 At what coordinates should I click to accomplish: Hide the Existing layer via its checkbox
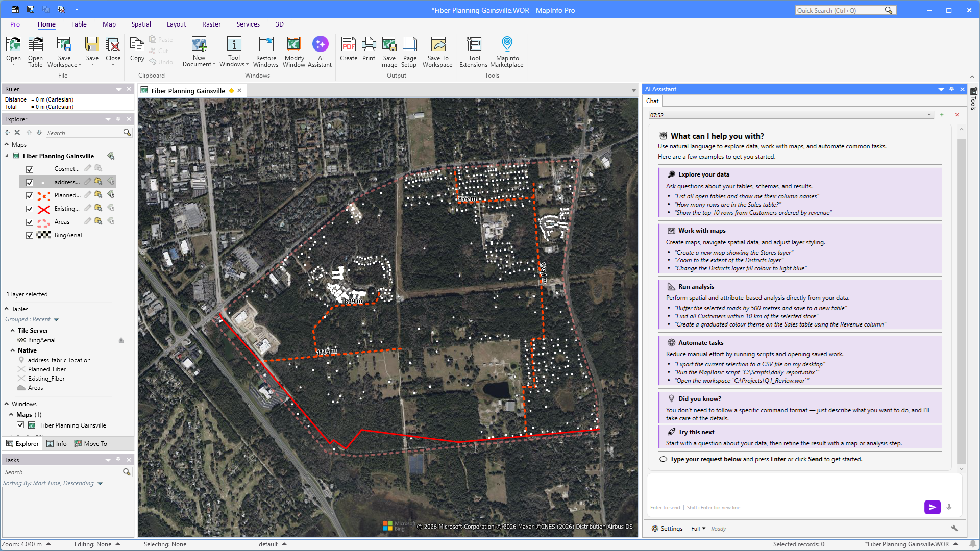coord(30,209)
